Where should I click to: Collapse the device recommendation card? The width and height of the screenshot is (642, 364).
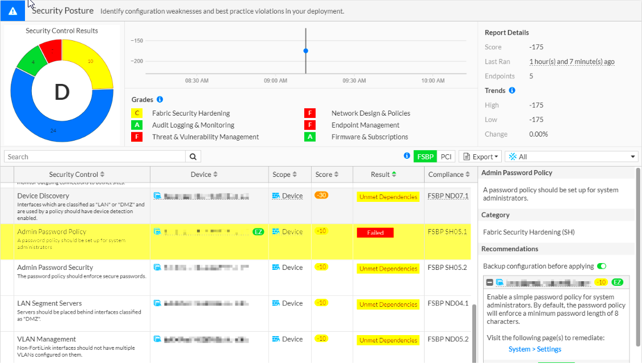click(x=489, y=282)
